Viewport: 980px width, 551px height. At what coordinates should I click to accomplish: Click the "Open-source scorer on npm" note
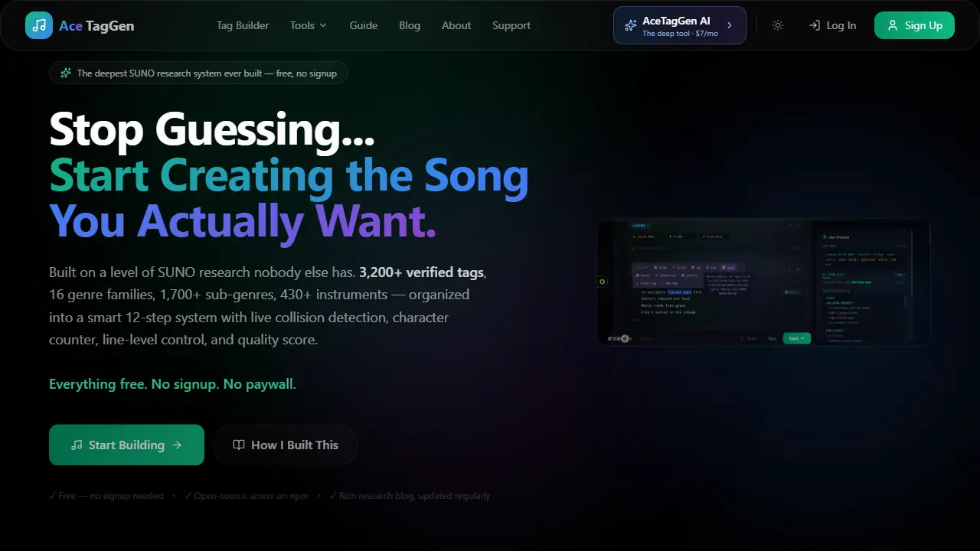(246, 496)
